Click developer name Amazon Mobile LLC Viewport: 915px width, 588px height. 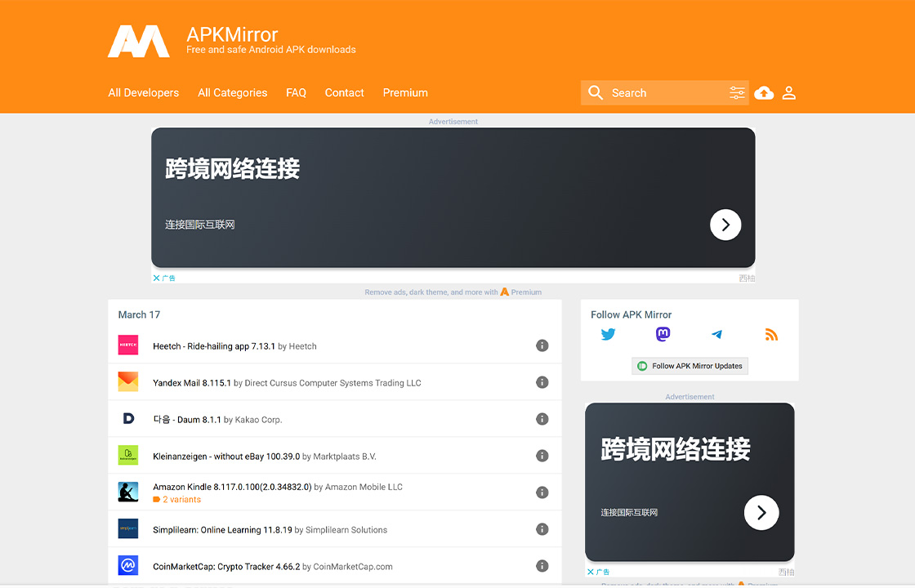pyautogui.click(x=364, y=487)
